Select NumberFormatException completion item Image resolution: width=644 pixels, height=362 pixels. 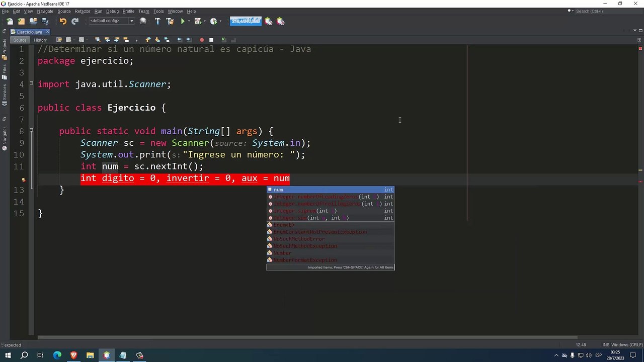point(331,260)
